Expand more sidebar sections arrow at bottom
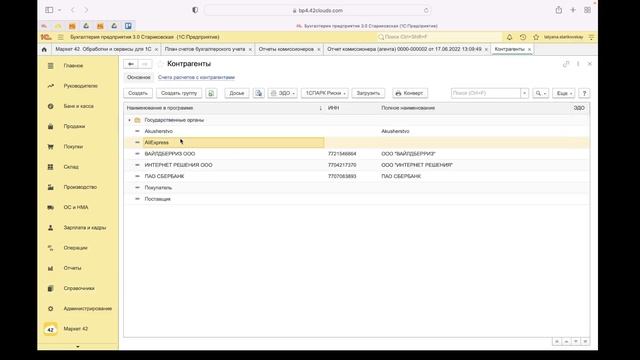 point(78,347)
